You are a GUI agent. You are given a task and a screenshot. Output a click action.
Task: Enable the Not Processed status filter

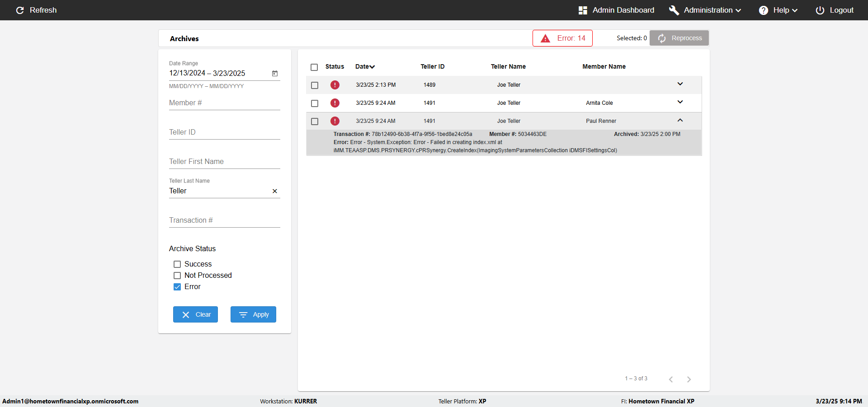coord(177,276)
